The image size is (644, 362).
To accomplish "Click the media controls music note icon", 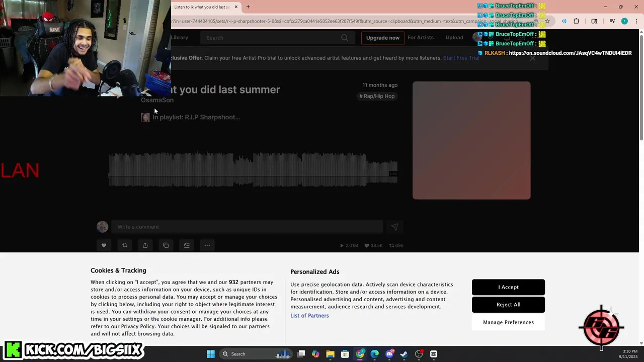I will pos(612,21).
